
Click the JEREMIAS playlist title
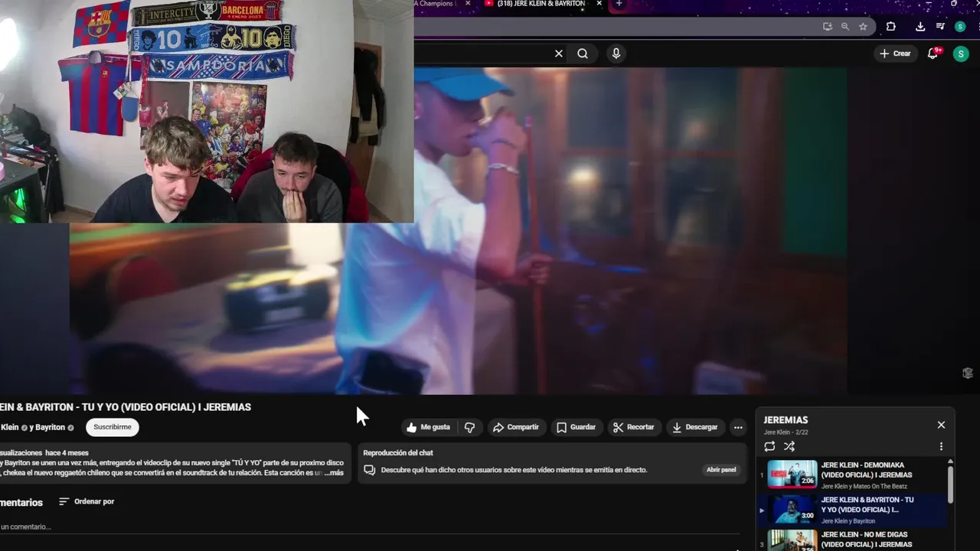click(x=786, y=420)
